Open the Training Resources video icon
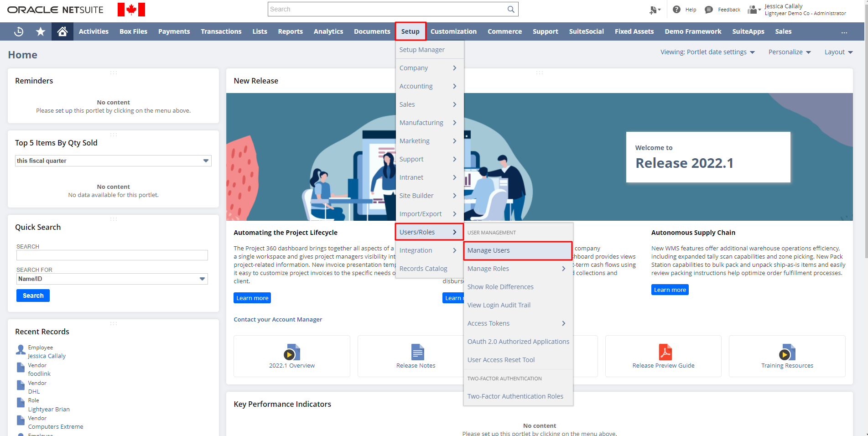Screen dimensions: 868x436 coord(787,352)
